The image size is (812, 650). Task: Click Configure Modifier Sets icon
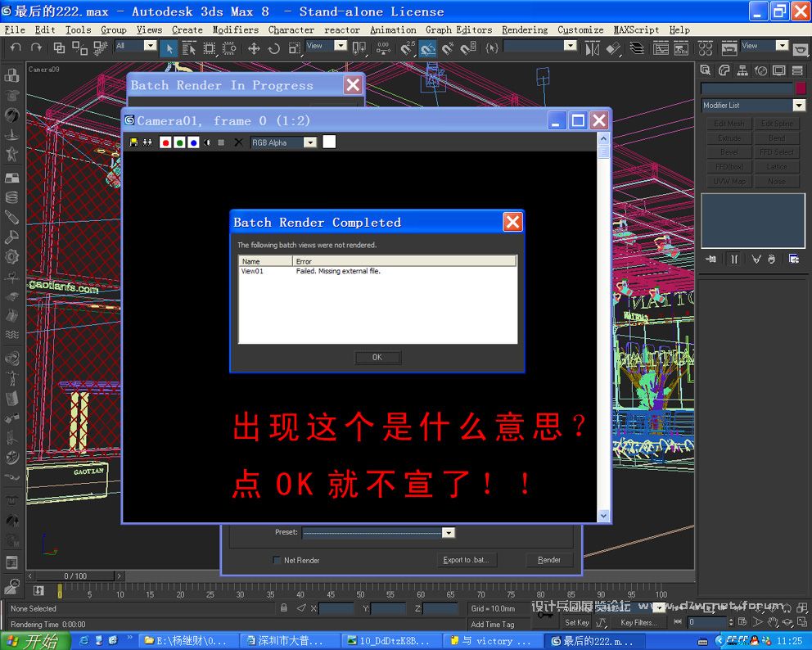793,259
